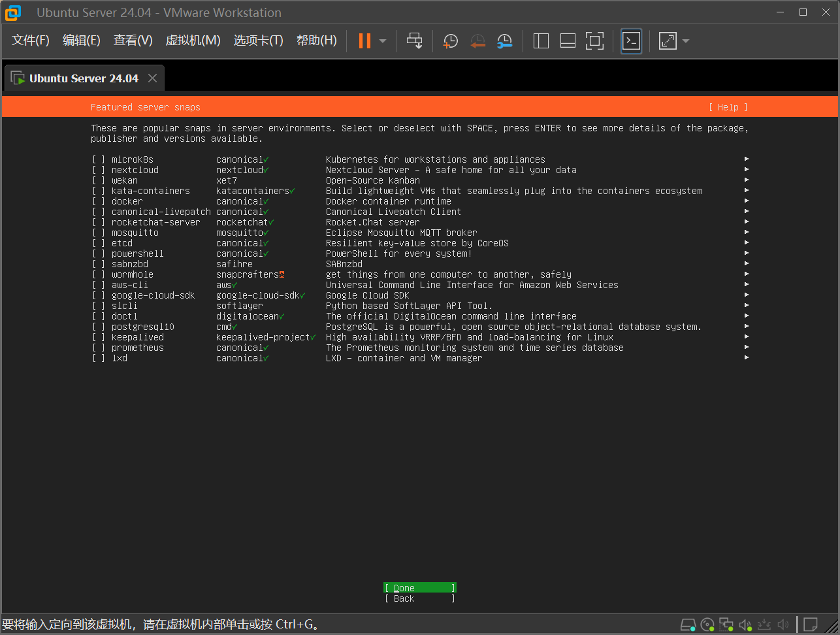Send Ctrl+Alt+Del to the virtual machine
This screenshot has height=635, width=840.
tap(414, 41)
